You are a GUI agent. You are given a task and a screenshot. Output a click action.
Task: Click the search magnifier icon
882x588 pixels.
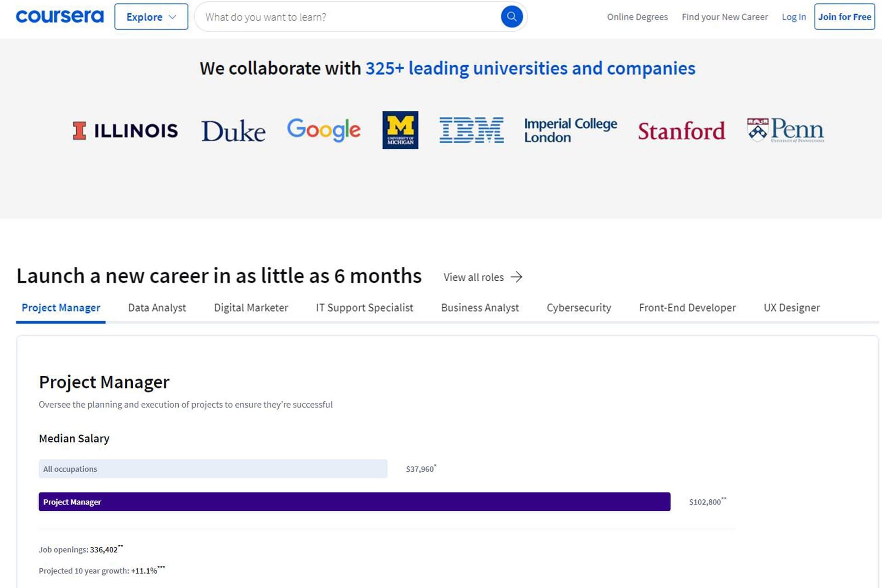tap(510, 17)
